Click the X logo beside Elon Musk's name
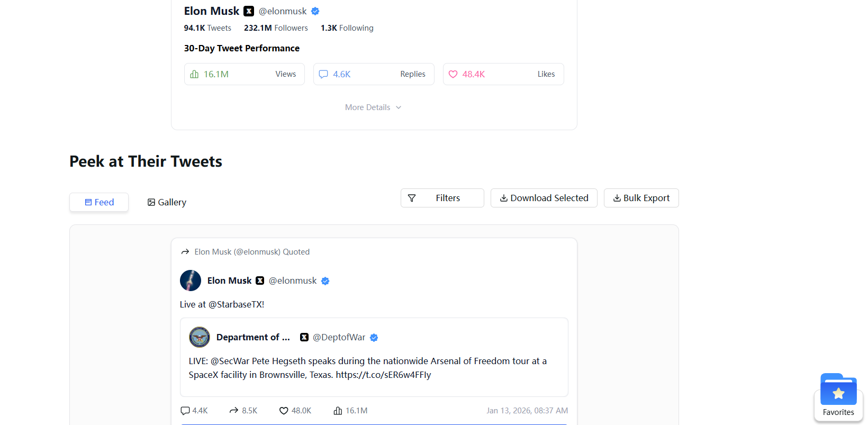The width and height of the screenshot is (868, 425). (248, 11)
